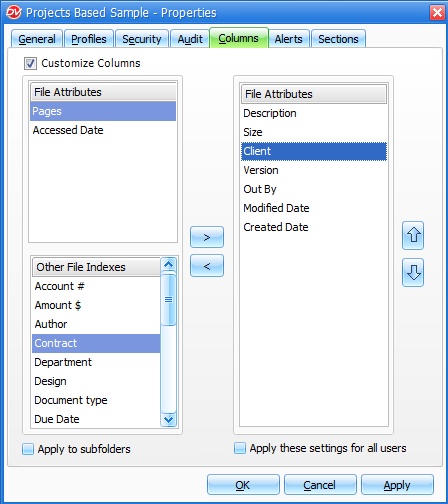Click the up arrow on Other File Indexes list
448x504 pixels.
point(168,265)
